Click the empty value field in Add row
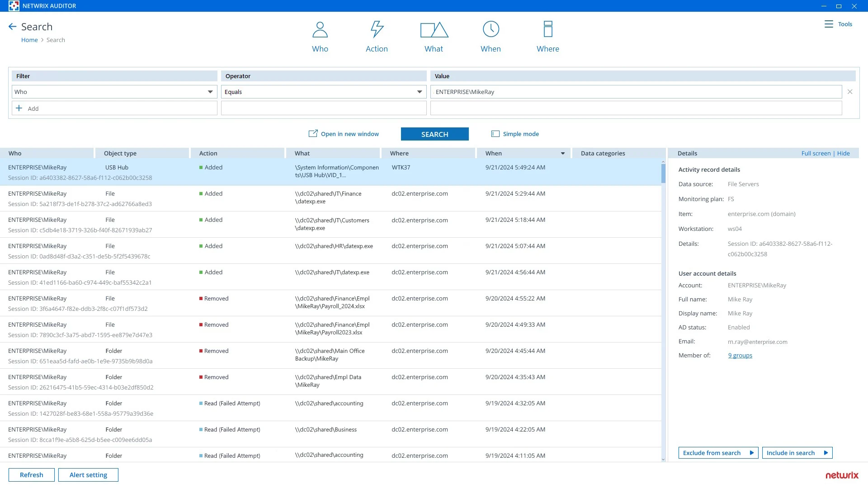This screenshot has width=868, height=488. (x=636, y=108)
